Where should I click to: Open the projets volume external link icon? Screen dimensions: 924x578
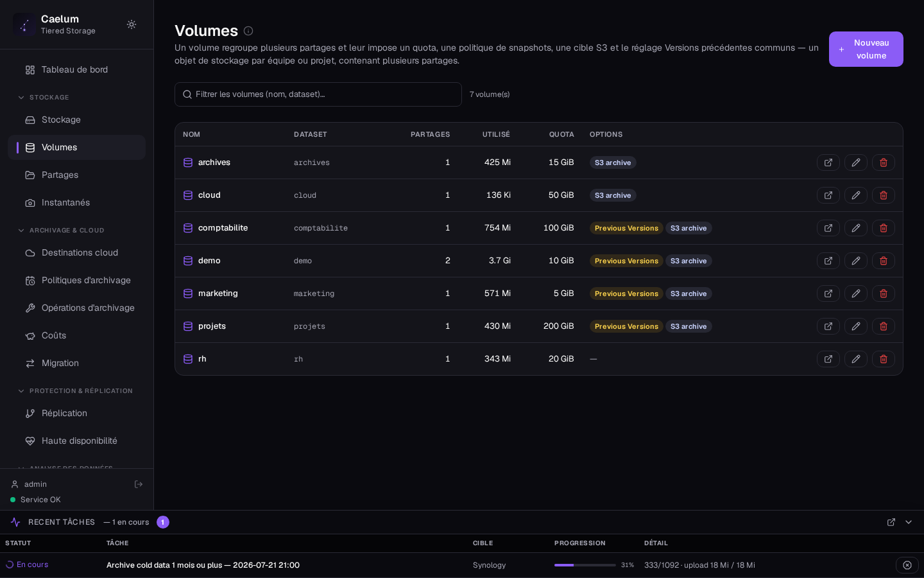click(x=828, y=326)
